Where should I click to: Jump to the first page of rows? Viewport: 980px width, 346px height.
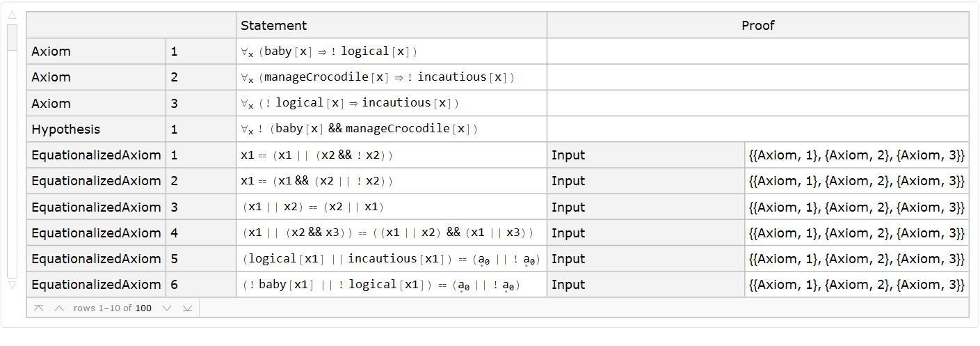click(39, 308)
